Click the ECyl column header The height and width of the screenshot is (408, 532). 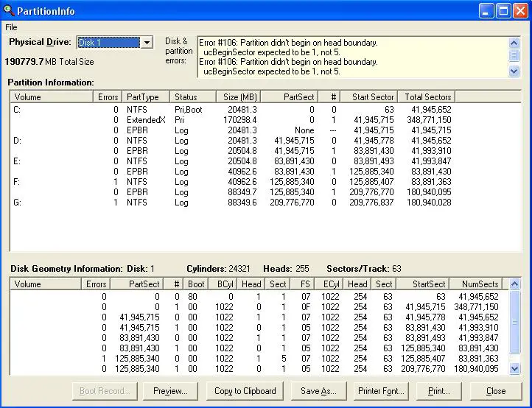tap(329, 284)
